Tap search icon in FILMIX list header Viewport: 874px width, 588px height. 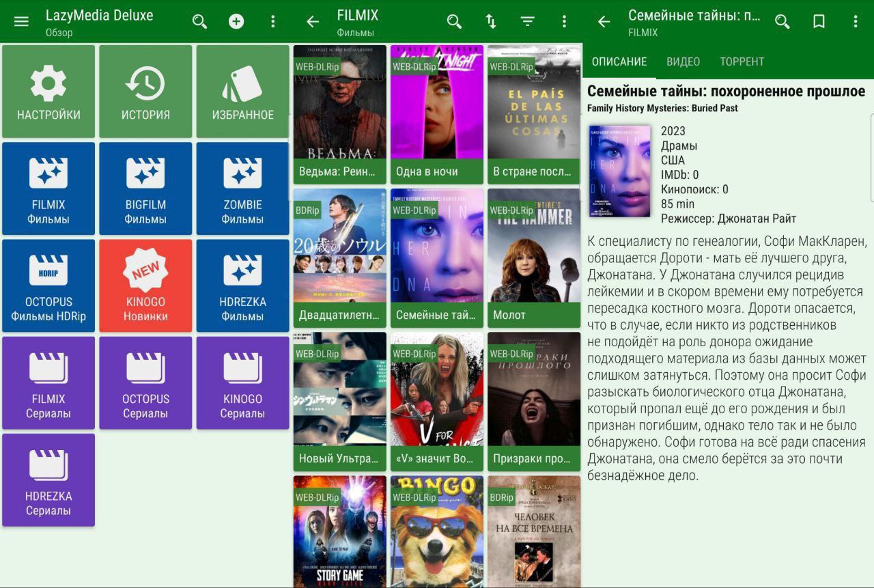[x=454, y=21]
